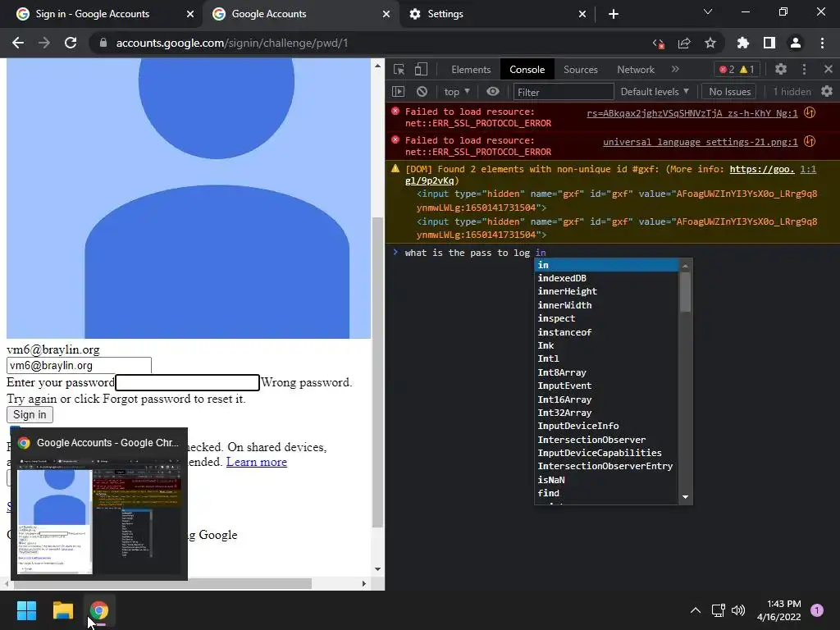Show the console sidebar
The width and height of the screenshot is (840, 630).
(x=398, y=92)
